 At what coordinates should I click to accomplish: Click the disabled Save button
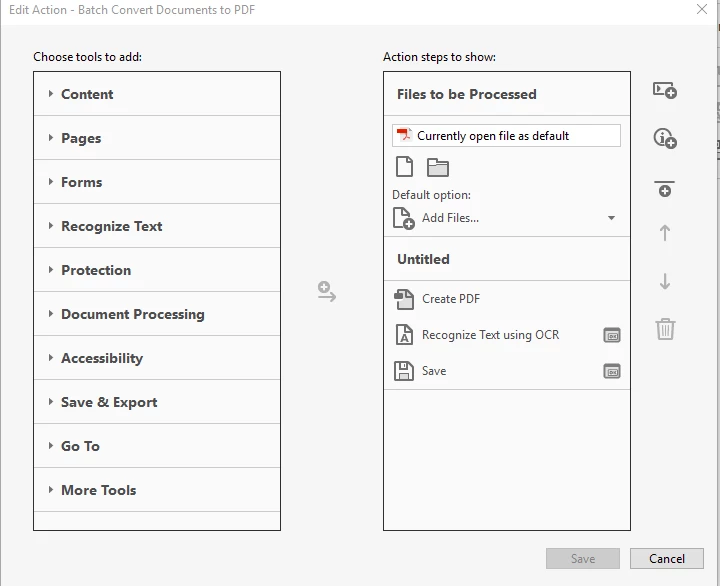pos(583,558)
